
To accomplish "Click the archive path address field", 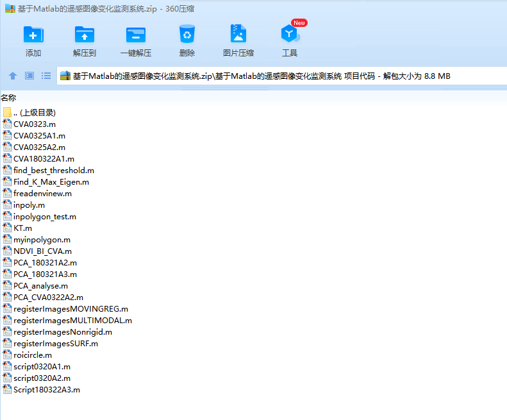I will [281, 76].
